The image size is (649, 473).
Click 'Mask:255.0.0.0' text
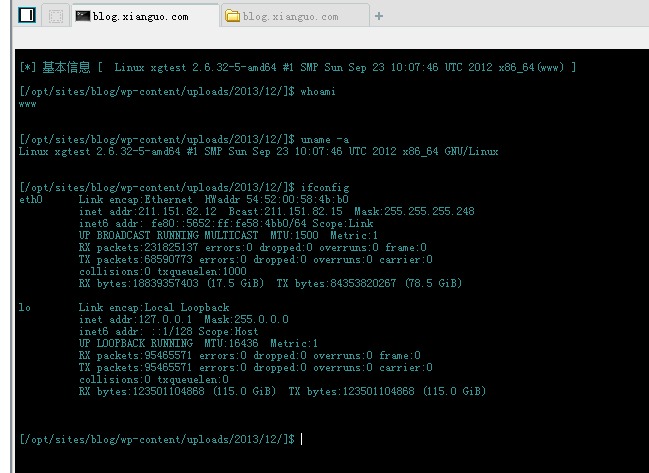[247, 319]
